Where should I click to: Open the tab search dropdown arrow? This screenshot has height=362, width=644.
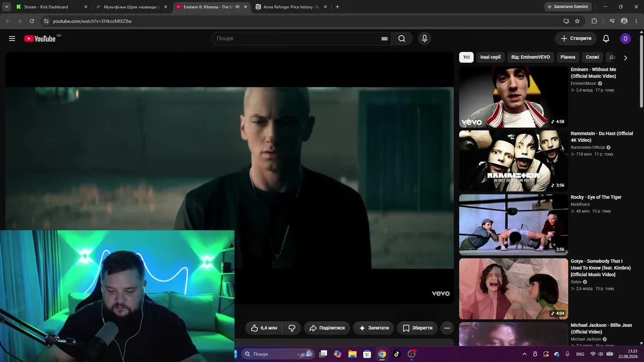(x=7, y=7)
